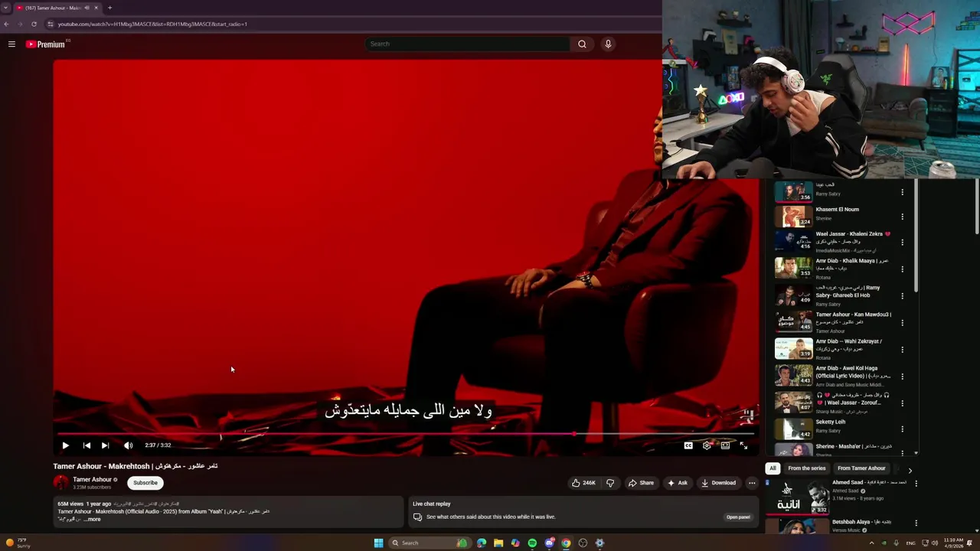The height and width of the screenshot is (551, 980).
Task: Reload the current page
Action: (34, 24)
